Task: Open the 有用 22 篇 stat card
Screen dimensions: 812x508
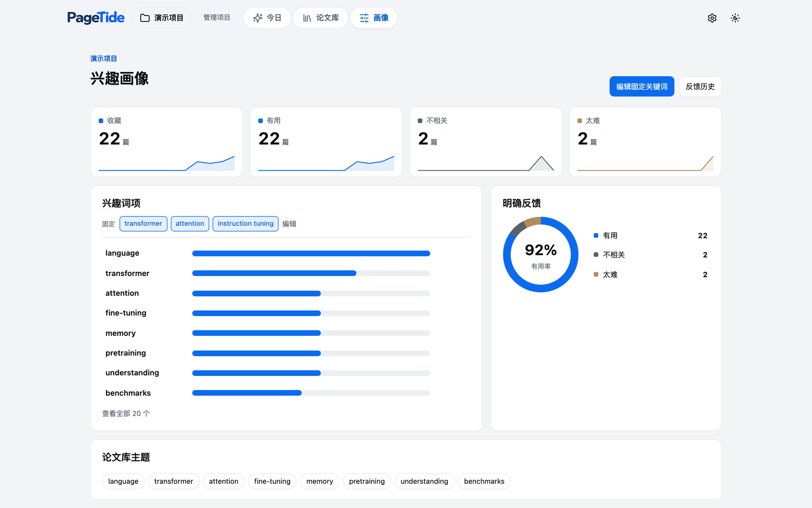Action: pyautogui.click(x=326, y=142)
